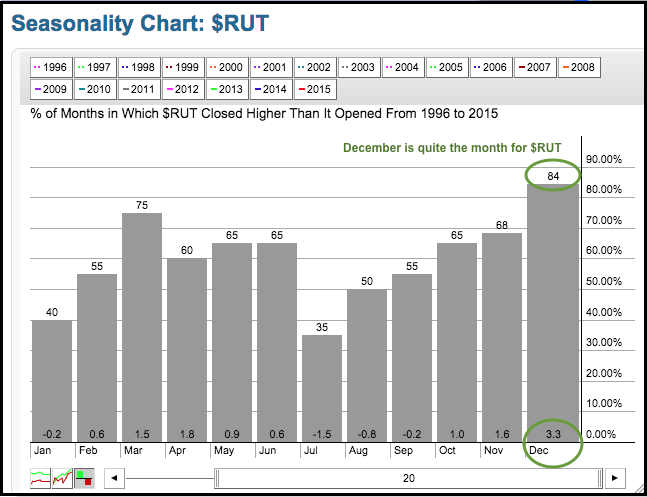Click the 2005 year legend button
647x497 pixels.
pyautogui.click(x=446, y=67)
